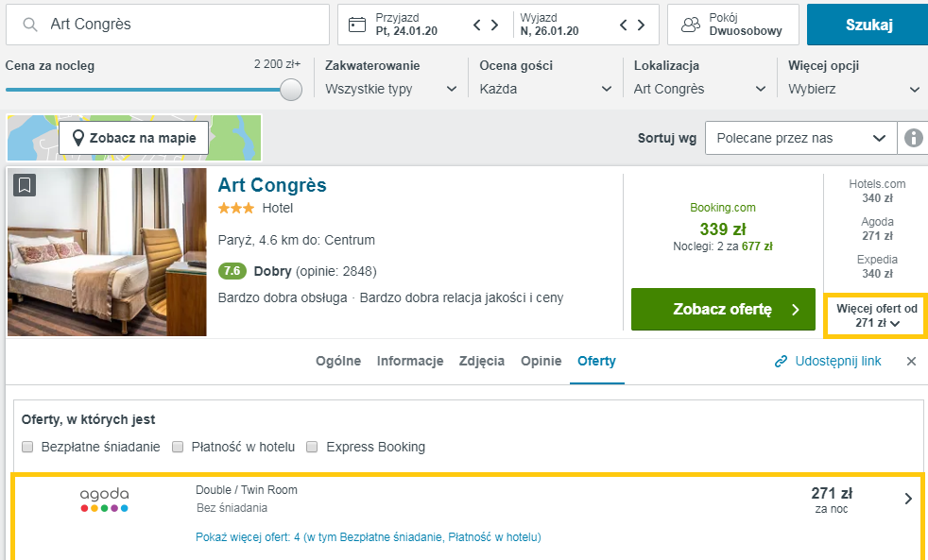This screenshot has height=560, width=928.
Task: Open the Zakwaterowanie type dropdown
Action: point(391,89)
